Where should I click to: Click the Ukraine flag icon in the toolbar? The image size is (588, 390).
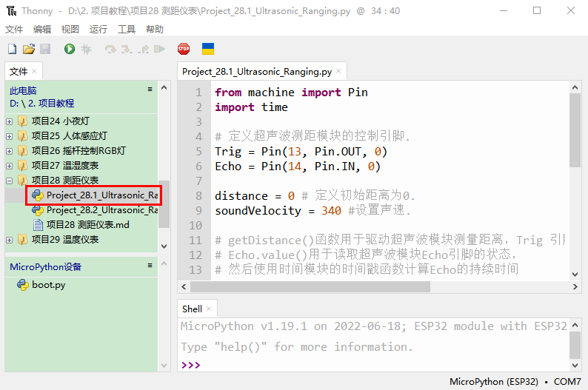pyautogui.click(x=208, y=49)
